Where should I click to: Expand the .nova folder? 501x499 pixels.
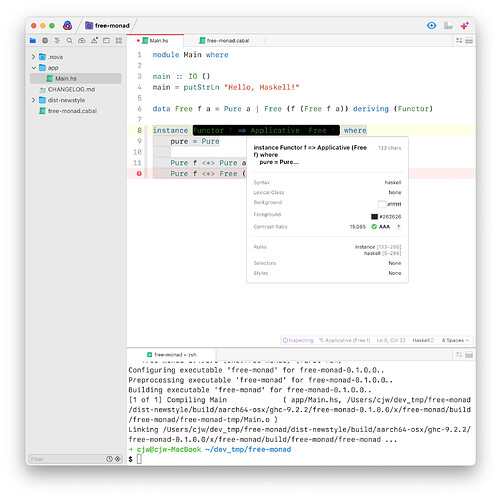coord(33,57)
